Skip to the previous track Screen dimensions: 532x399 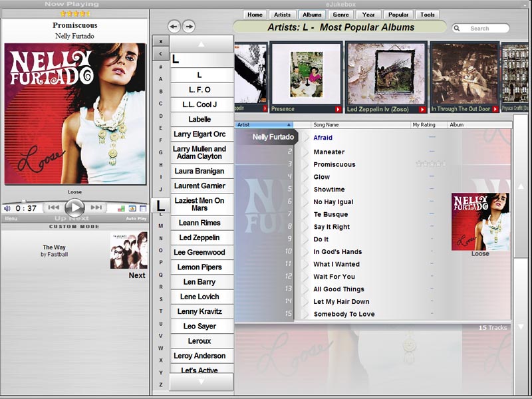coord(53,207)
